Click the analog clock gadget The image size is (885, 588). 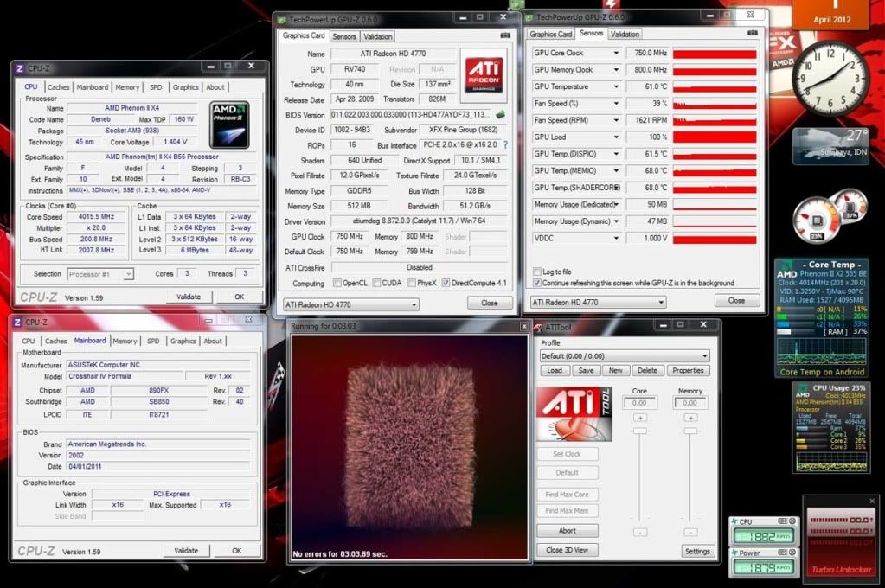point(829,79)
